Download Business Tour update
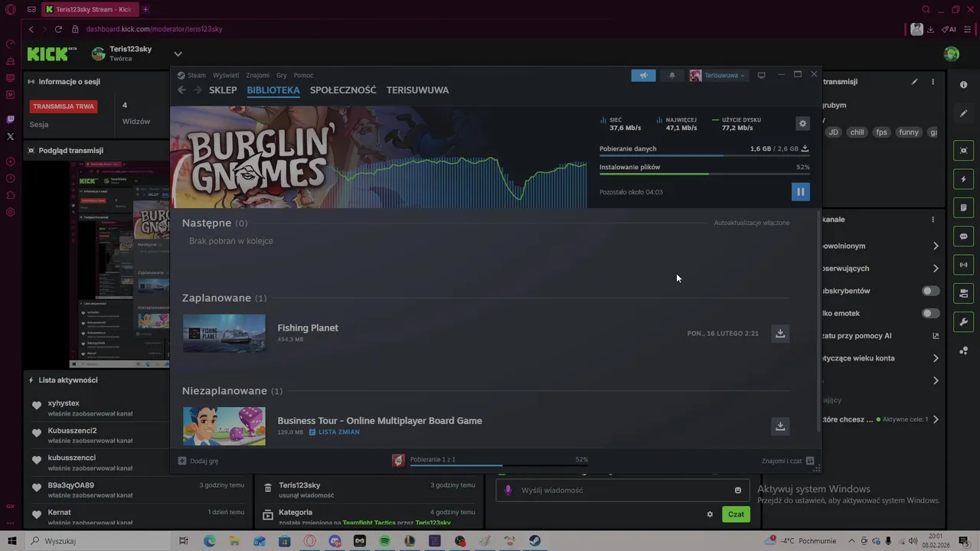Image resolution: width=980 pixels, height=551 pixels. 780,426
